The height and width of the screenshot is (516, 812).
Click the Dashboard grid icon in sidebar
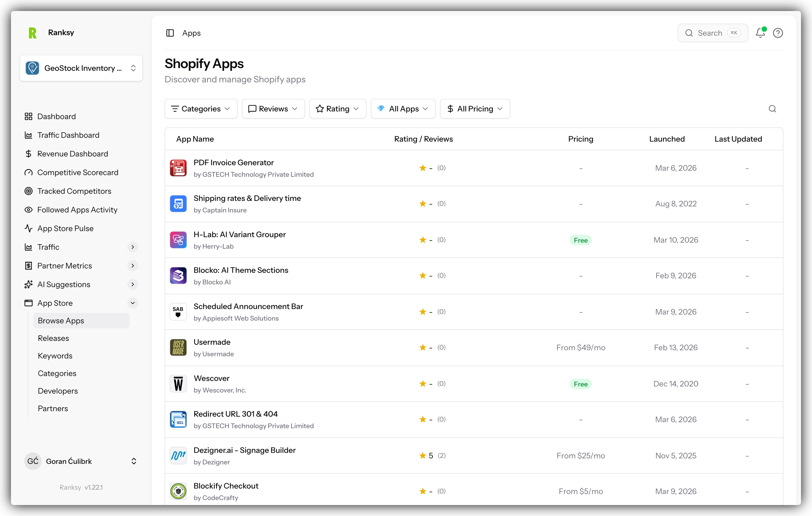pyautogui.click(x=28, y=116)
